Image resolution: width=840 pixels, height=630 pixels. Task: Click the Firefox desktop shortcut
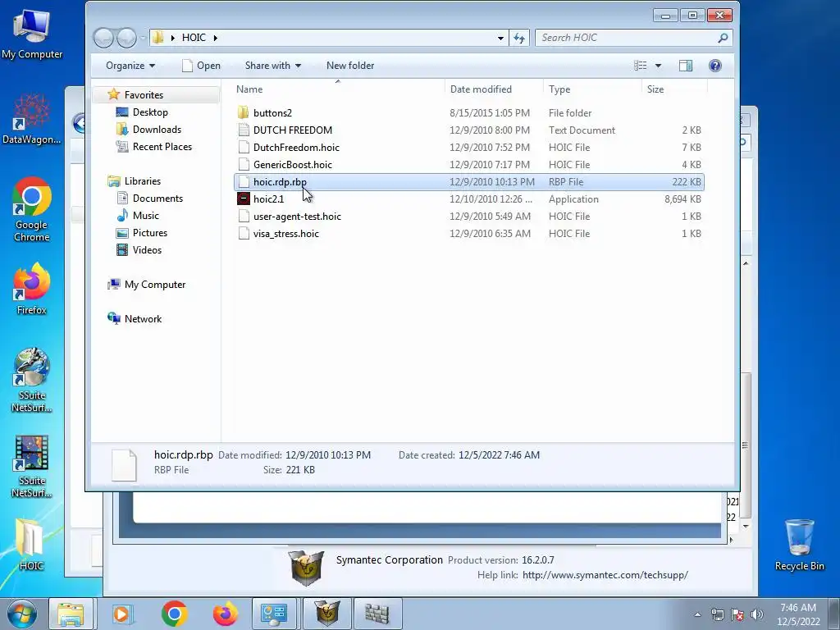pos(32,290)
